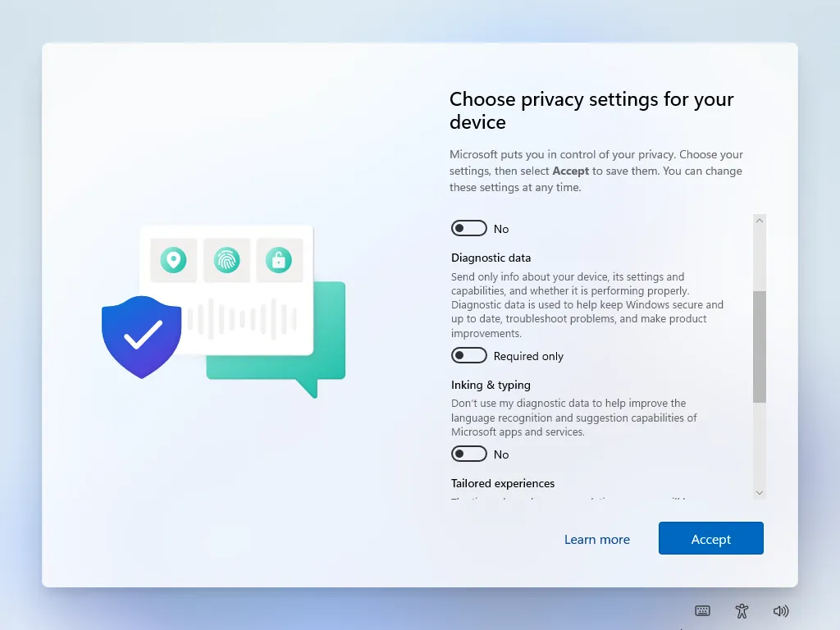Click the volume speaker icon in taskbar

[x=781, y=610]
